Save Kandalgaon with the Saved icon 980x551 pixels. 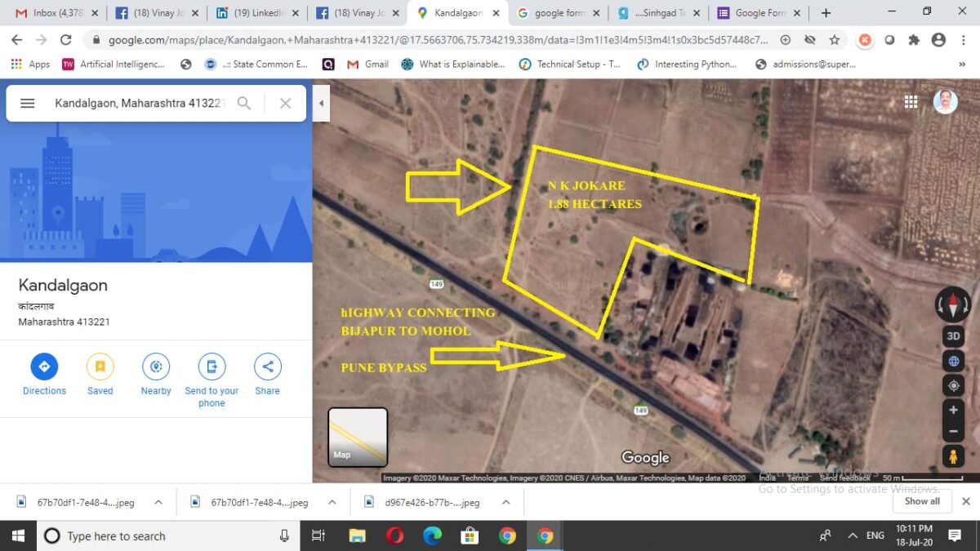100,367
